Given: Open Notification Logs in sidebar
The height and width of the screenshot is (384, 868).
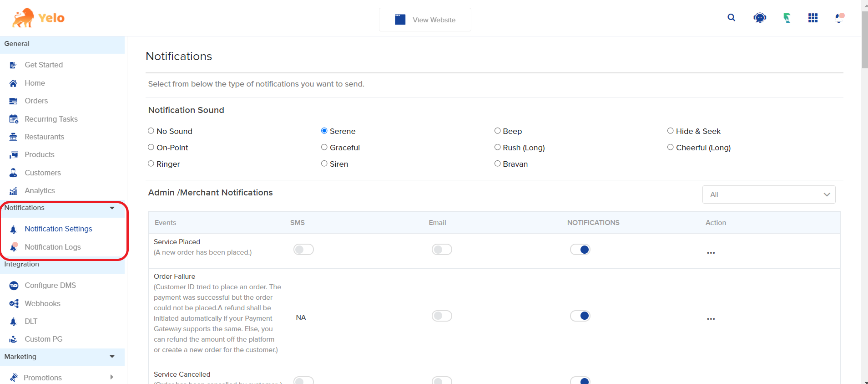Looking at the screenshot, I should tap(53, 247).
